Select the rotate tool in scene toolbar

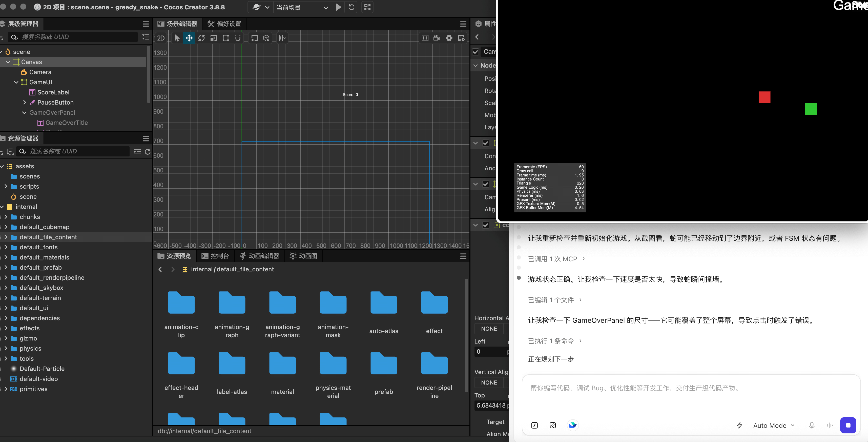pyautogui.click(x=201, y=38)
